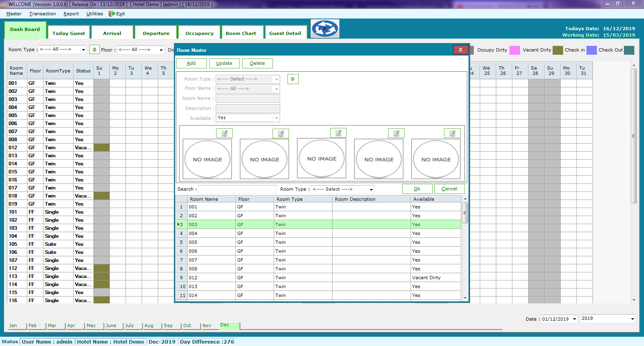Click inside the Search text field
This screenshot has width=644, height=346.
pos(237,189)
